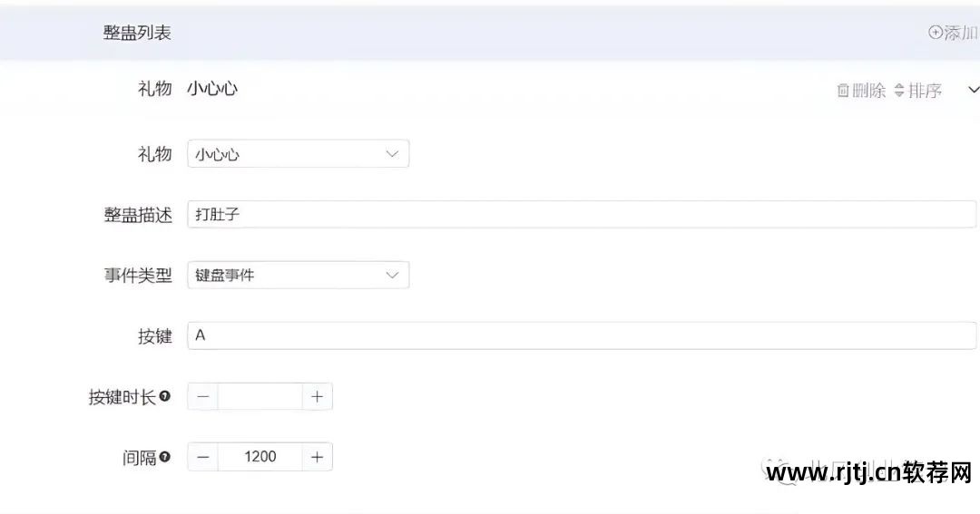This screenshot has height=514, width=980.
Task: Click the 间隔 number field showing 1200
Action: [x=260, y=457]
